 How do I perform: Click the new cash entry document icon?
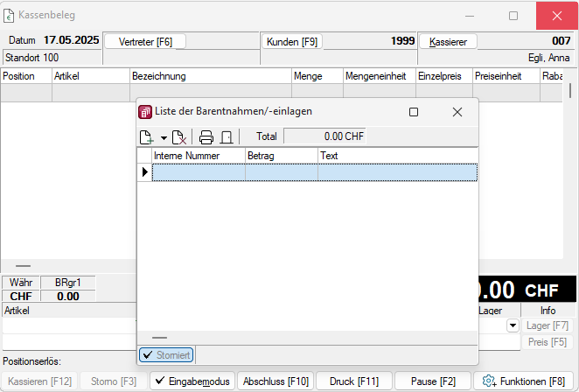pyautogui.click(x=147, y=136)
